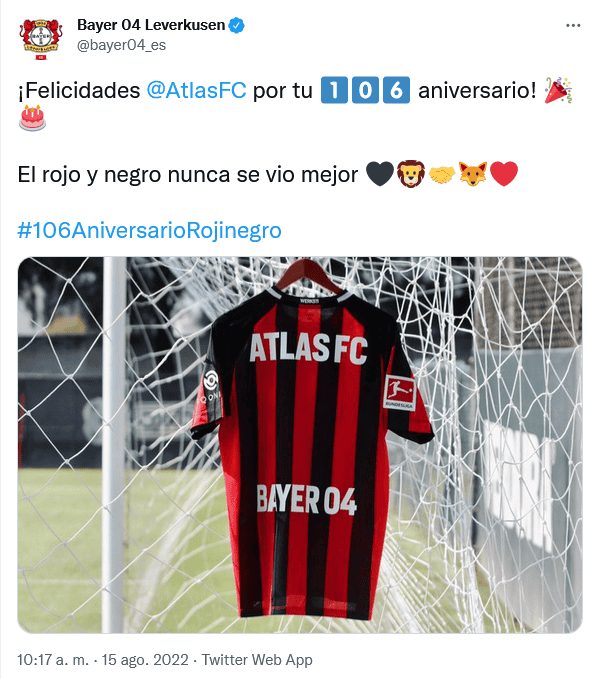Click the Twitter Web App source label
Screen dimensions: 598x679
tap(257, 660)
